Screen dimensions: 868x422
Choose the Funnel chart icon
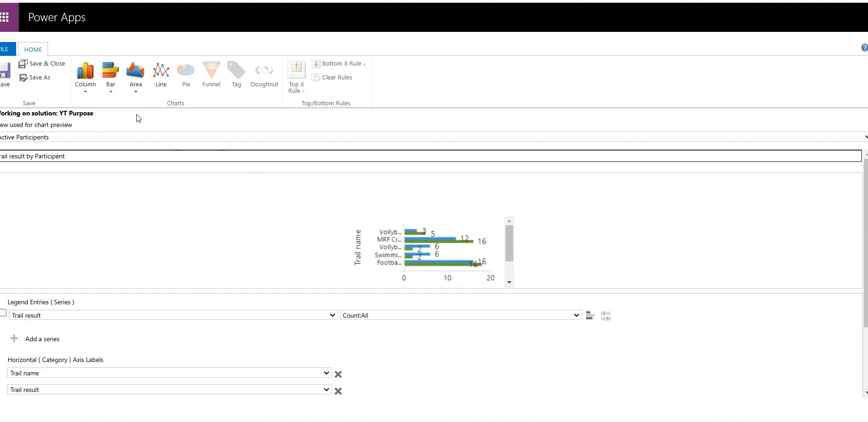211,71
